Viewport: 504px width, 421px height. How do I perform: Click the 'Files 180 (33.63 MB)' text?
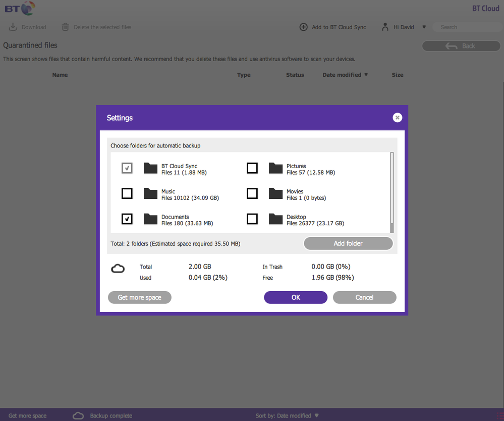187,223
